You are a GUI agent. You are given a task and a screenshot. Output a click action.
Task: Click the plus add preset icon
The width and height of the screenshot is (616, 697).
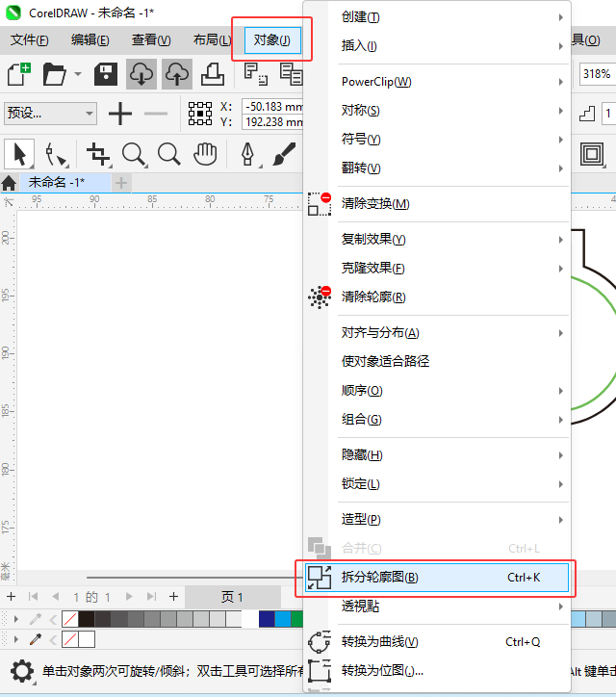click(120, 114)
